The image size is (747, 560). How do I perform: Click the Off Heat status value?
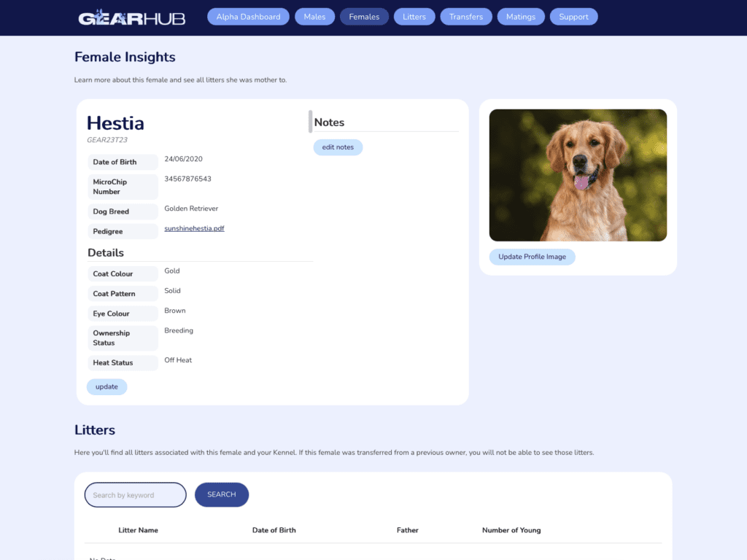(178, 360)
